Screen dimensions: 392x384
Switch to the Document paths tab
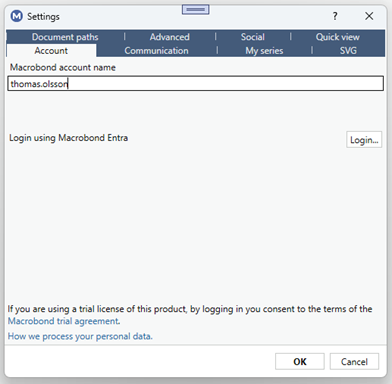pyautogui.click(x=65, y=37)
